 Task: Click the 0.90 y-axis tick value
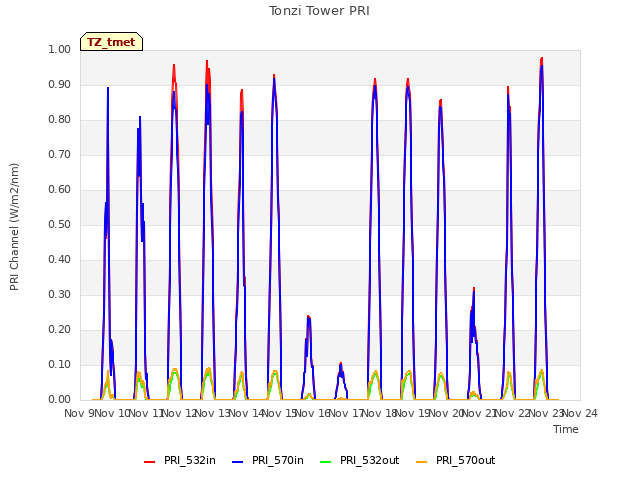pyautogui.click(x=60, y=84)
